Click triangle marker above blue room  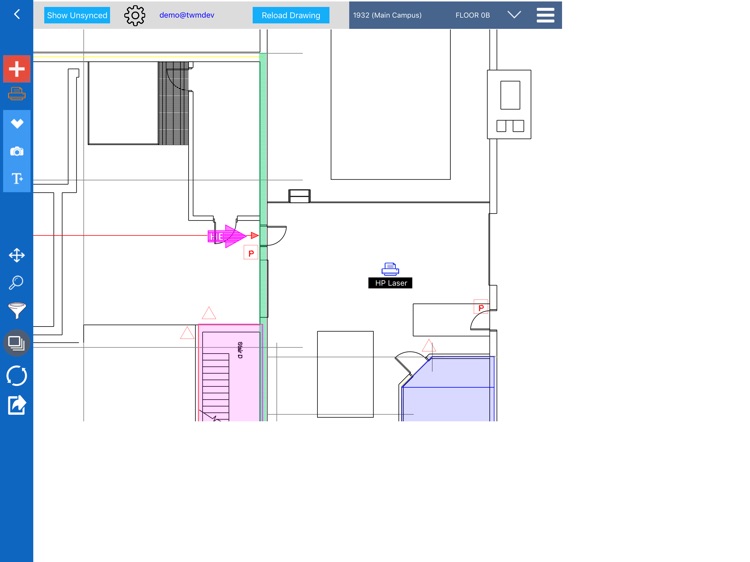(429, 345)
